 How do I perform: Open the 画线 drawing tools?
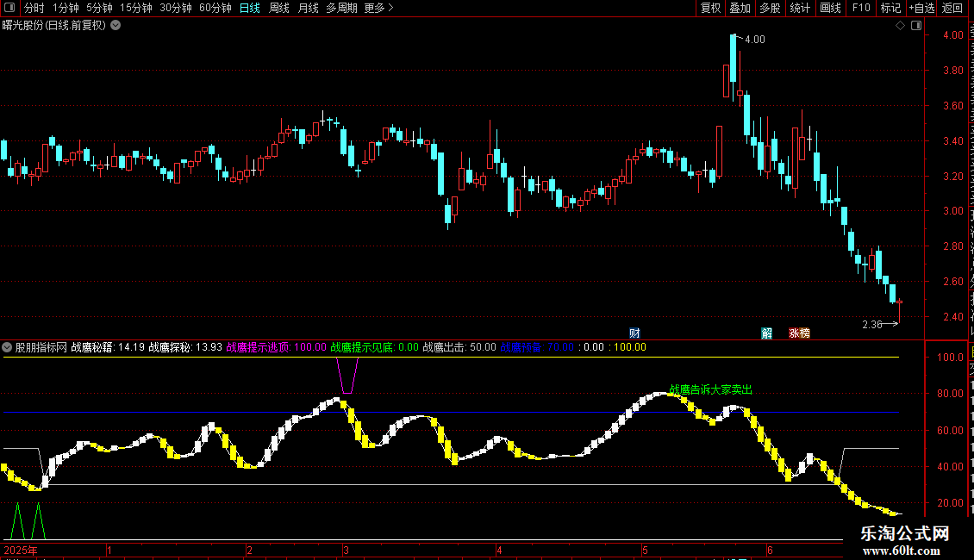[831, 8]
